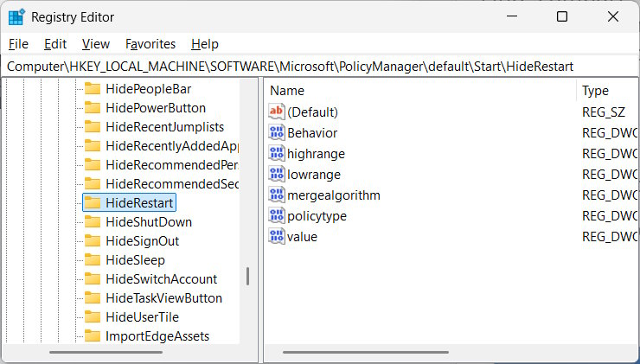Image resolution: width=640 pixels, height=364 pixels.
Task: Click the REG_SZ type cell
Action: point(604,112)
